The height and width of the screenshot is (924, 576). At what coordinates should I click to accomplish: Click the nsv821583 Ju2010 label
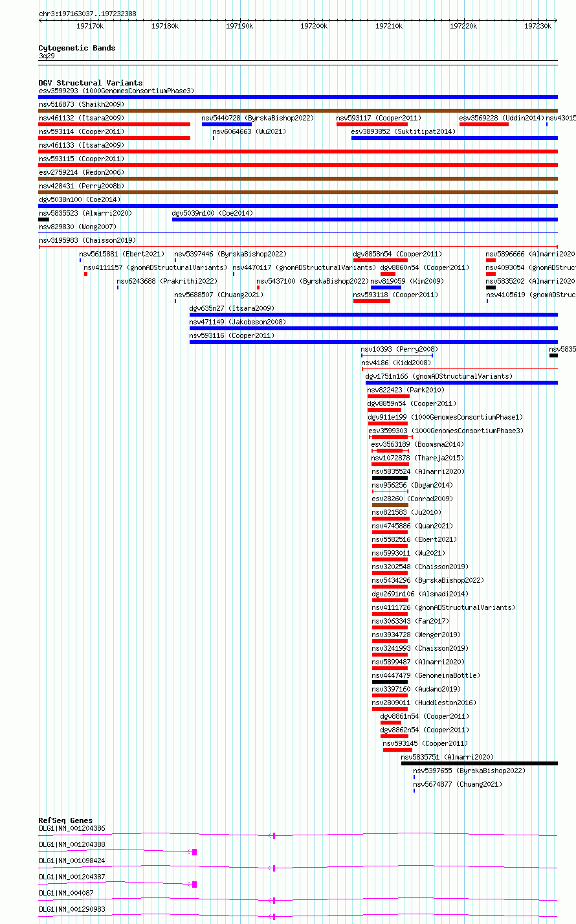pyautogui.click(x=406, y=512)
